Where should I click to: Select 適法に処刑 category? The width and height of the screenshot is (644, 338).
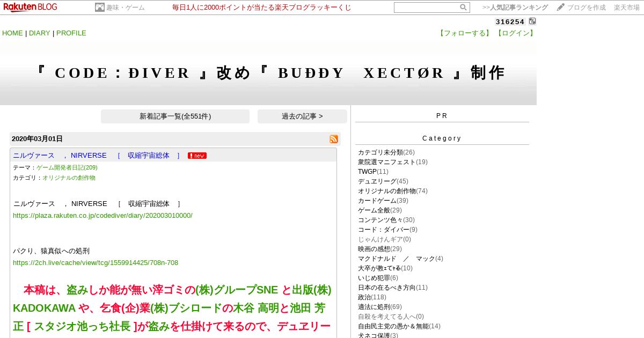click(374, 307)
